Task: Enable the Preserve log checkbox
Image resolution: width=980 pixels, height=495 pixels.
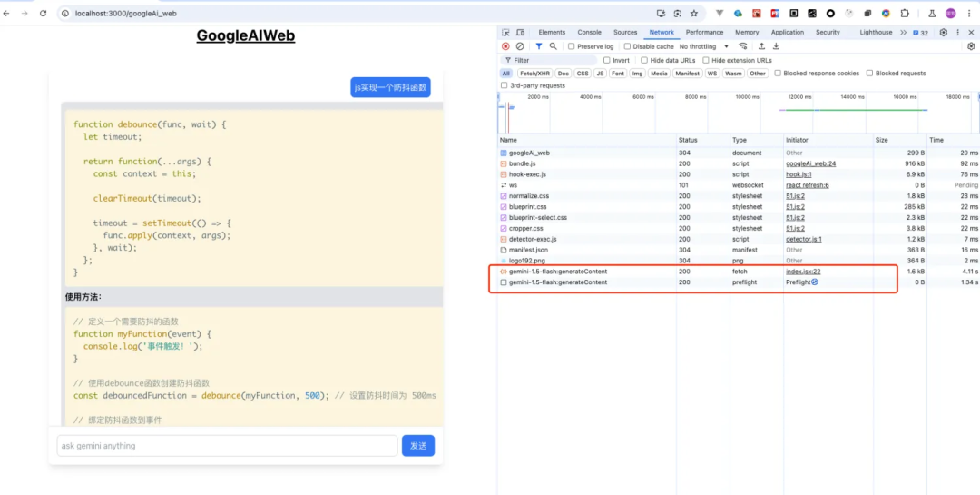Action: coord(572,46)
